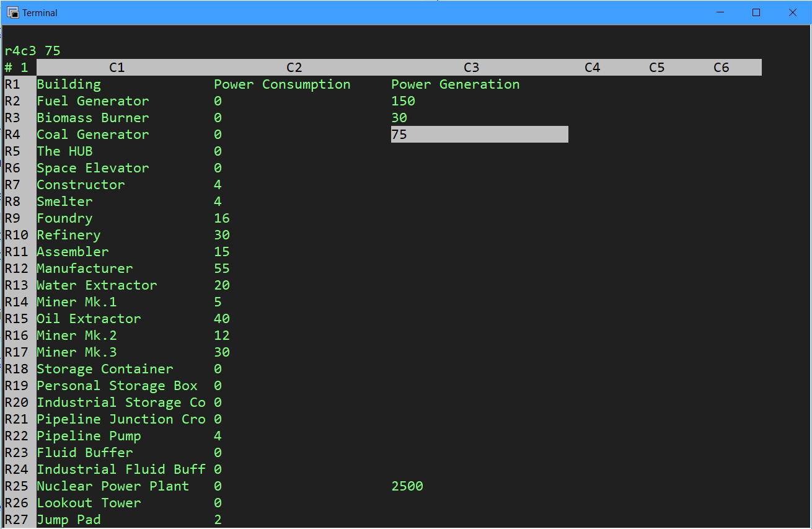The width and height of the screenshot is (812, 529).
Task: Click the 'Power Generation' header cell
Action: click(x=456, y=84)
